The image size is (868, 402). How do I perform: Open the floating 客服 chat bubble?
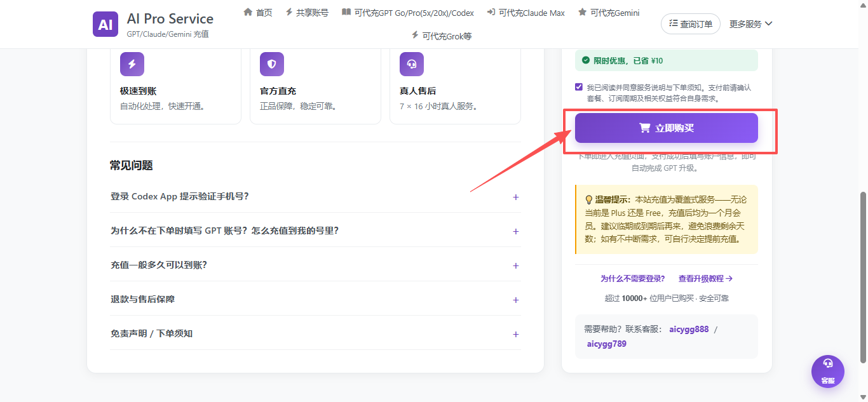[x=828, y=372]
